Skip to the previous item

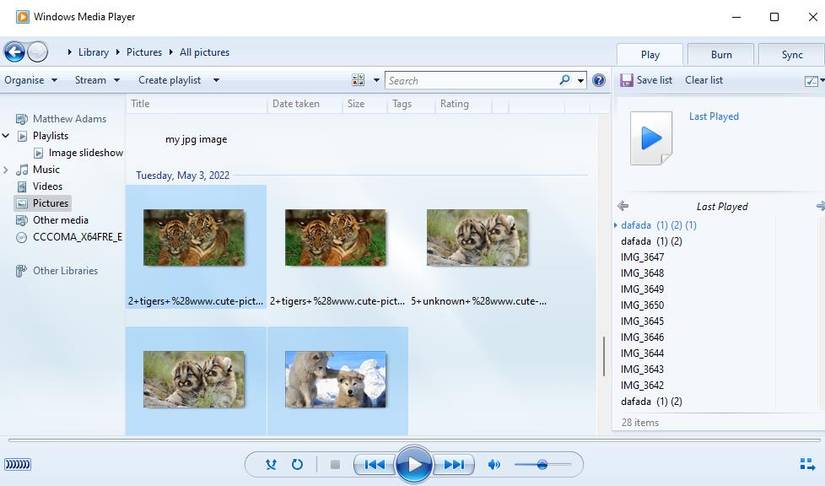374,465
